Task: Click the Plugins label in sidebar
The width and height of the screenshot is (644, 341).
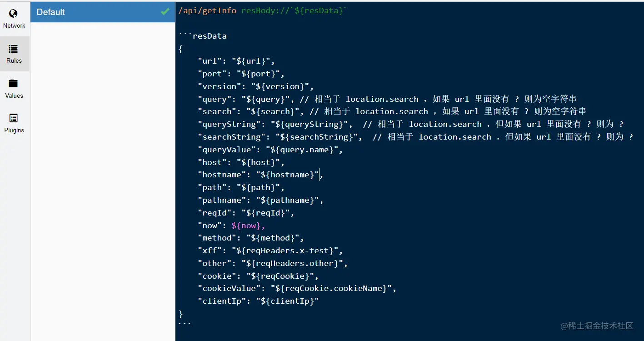Action: (x=14, y=130)
